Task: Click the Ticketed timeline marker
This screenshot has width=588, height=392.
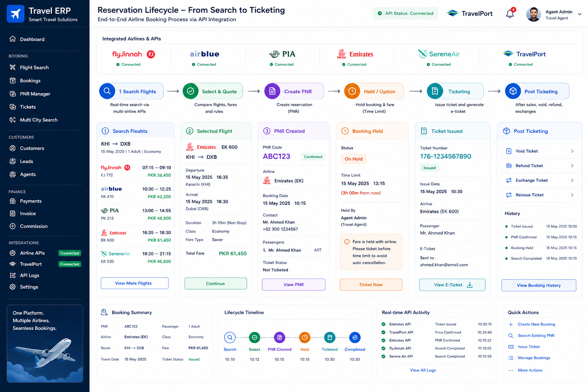Action: point(330,338)
